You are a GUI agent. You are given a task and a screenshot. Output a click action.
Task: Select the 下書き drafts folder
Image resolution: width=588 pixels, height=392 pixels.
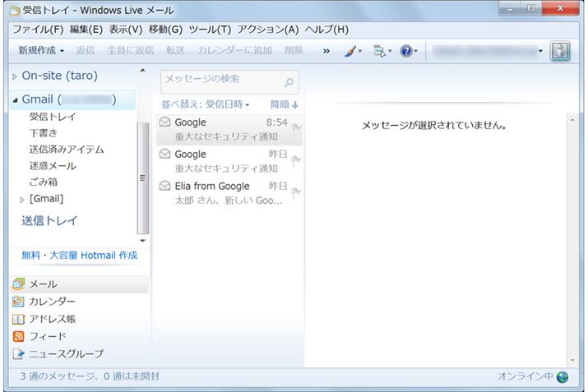coord(43,132)
